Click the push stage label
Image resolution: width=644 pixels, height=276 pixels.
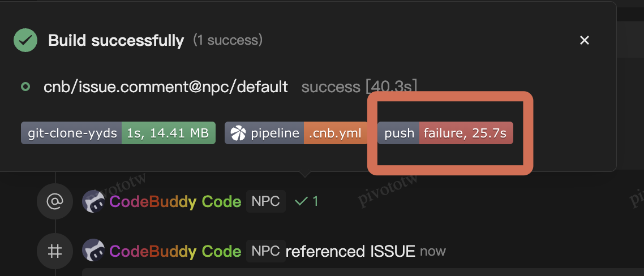[x=399, y=133]
